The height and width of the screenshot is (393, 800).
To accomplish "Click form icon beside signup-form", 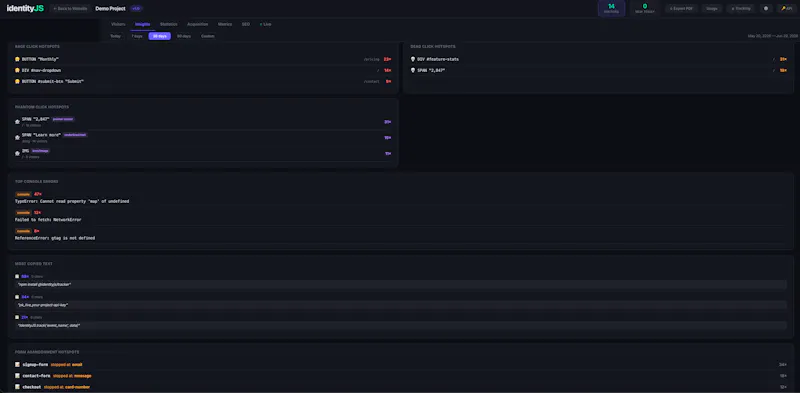I will point(17,365).
